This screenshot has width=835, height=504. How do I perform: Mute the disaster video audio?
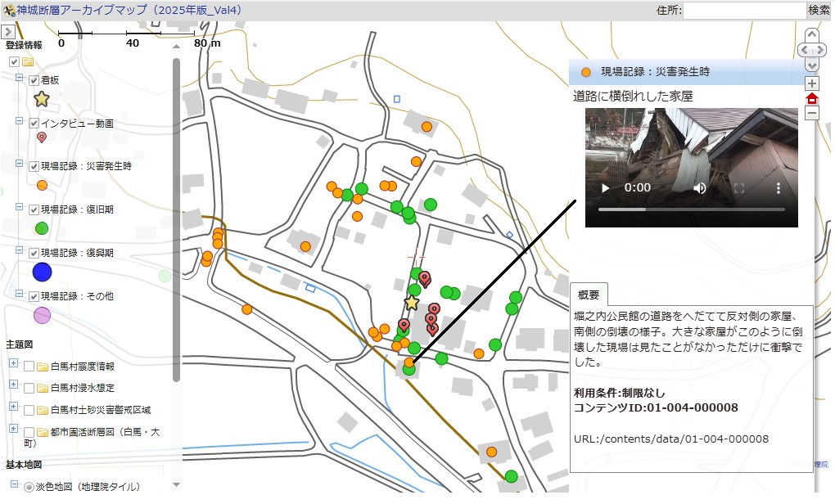[698, 187]
